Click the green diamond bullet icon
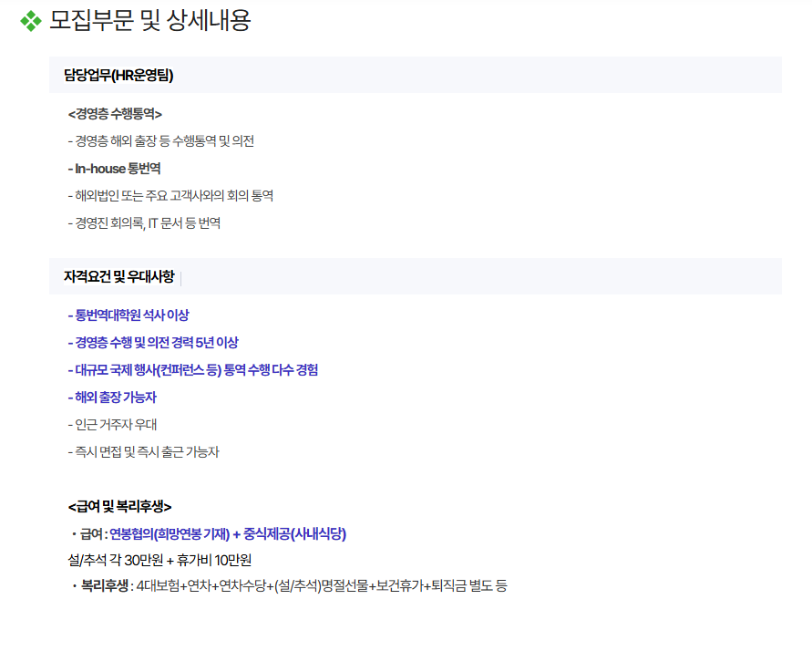This screenshot has height=651, width=812. (31, 21)
